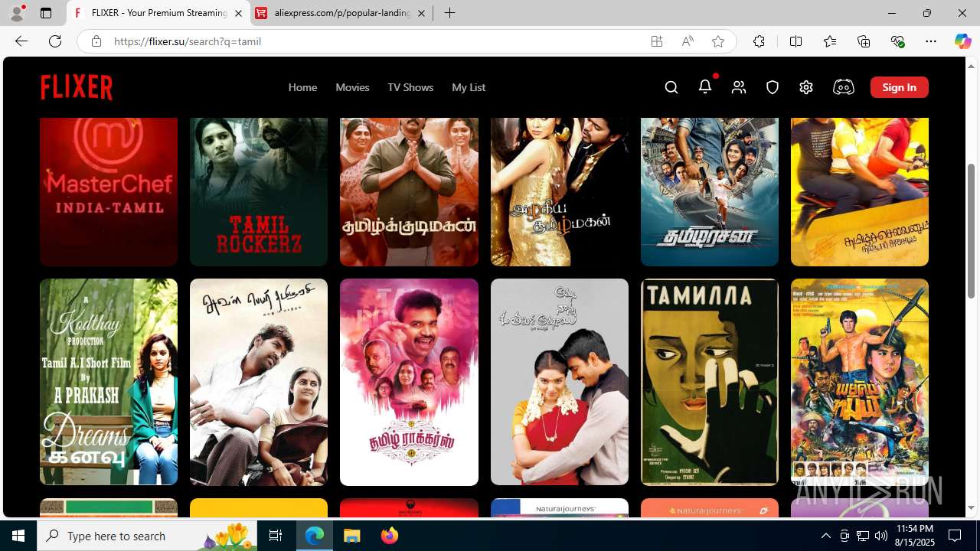Image resolution: width=980 pixels, height=551 pixels.
Task: Click the page vertical scrollbar thumb
Action: (x=972, y=230)
